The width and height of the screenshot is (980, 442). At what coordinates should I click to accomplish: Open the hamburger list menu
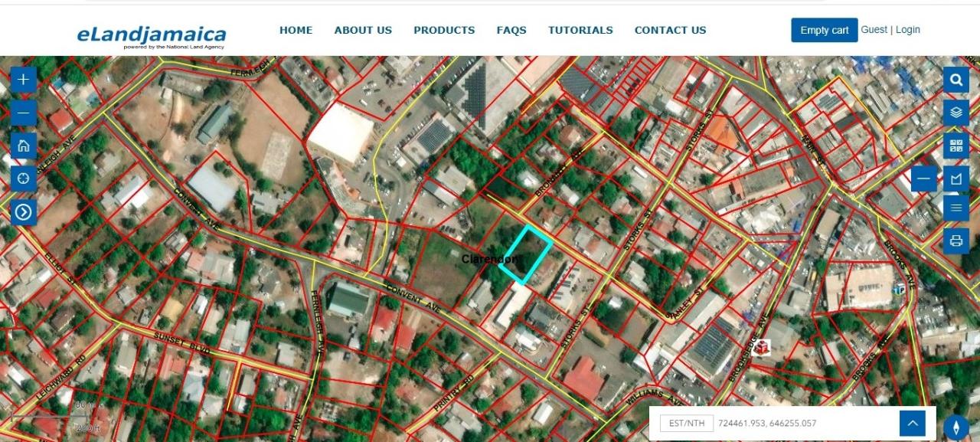click(955, 207)
